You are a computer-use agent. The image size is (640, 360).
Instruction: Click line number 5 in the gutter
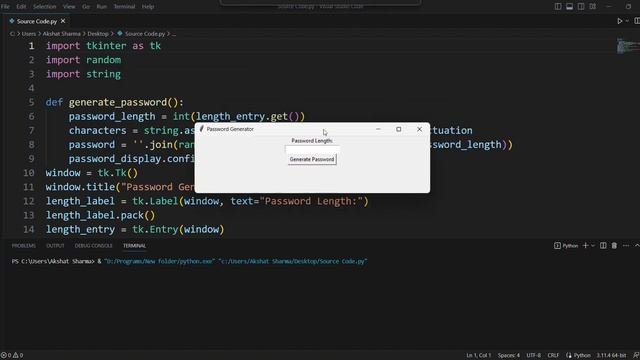tap(31, 102)
